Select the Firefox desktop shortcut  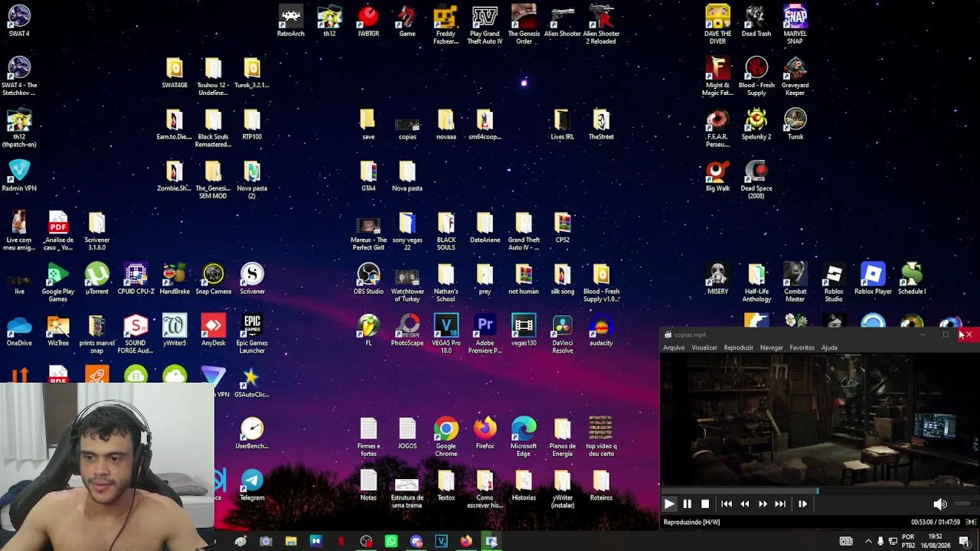(485, 433)
